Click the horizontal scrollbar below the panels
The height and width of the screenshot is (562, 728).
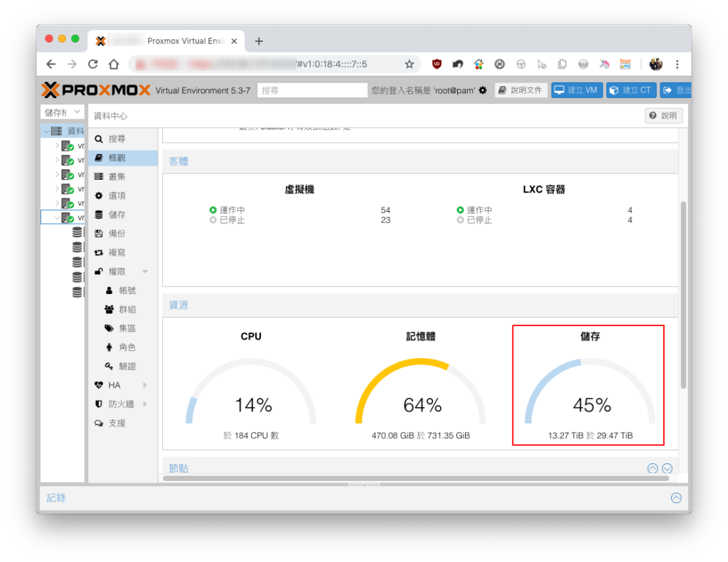(x=415, y=478)
